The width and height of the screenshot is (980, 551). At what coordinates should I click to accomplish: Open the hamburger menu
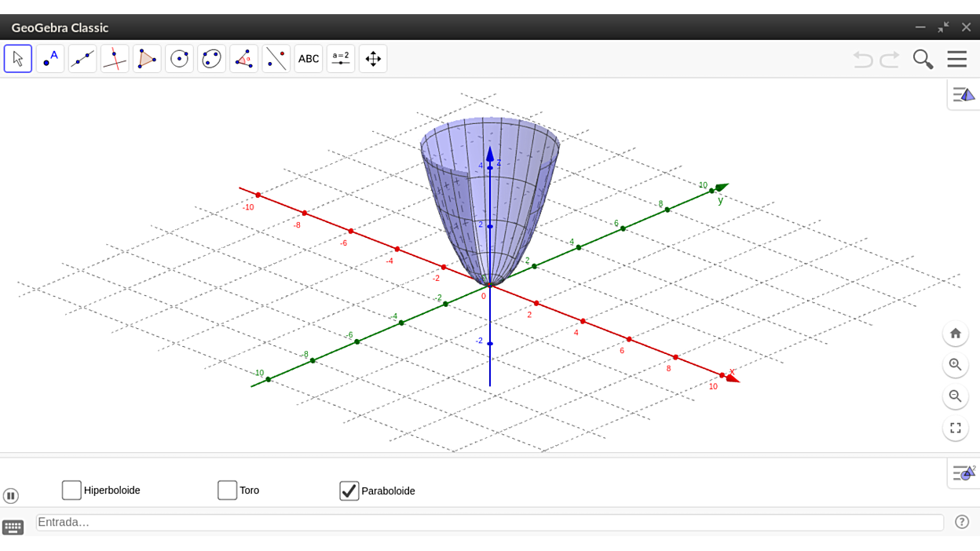coord(956,58)
